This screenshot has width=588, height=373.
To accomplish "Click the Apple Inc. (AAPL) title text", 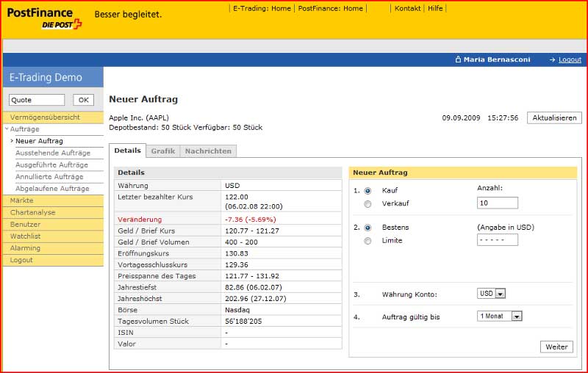I will [139, 117].
